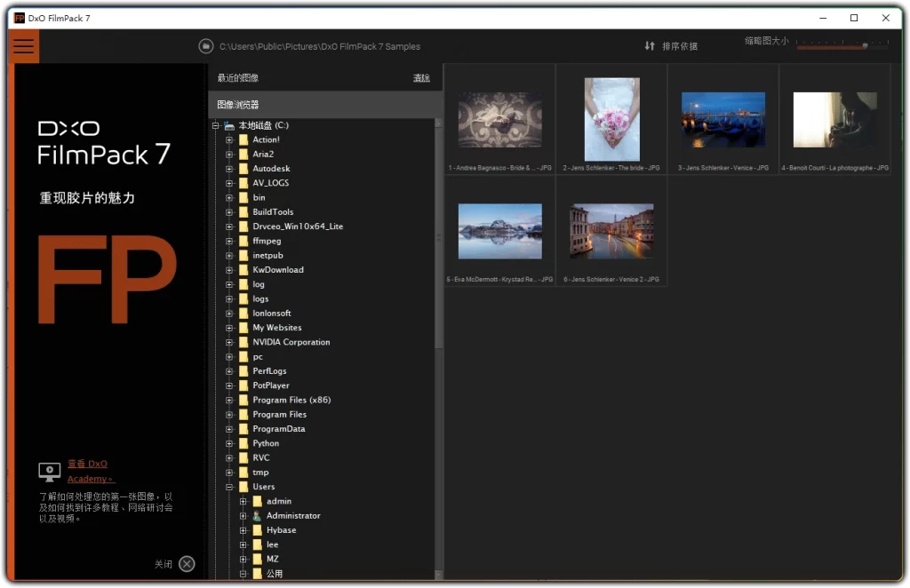Image resolution: width=910 pixels, height=588 pixels.
Task: Expand the admin user folder
Action: (x=243, y=502)
